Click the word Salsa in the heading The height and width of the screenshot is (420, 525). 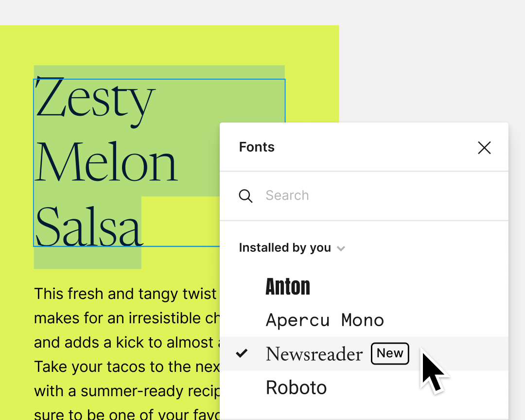click(87, 228)
